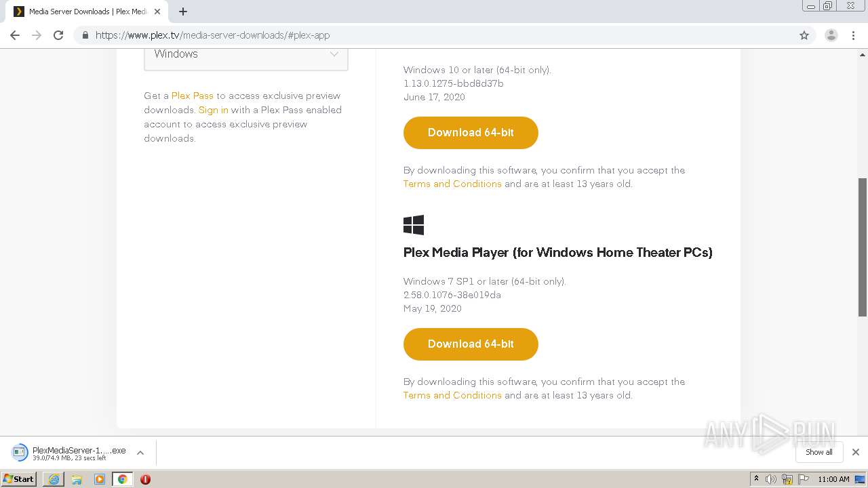The image size is (868, 488).
Task: Open the Plex Pass link
Action: pyautogui.click(x=192, y=96)
